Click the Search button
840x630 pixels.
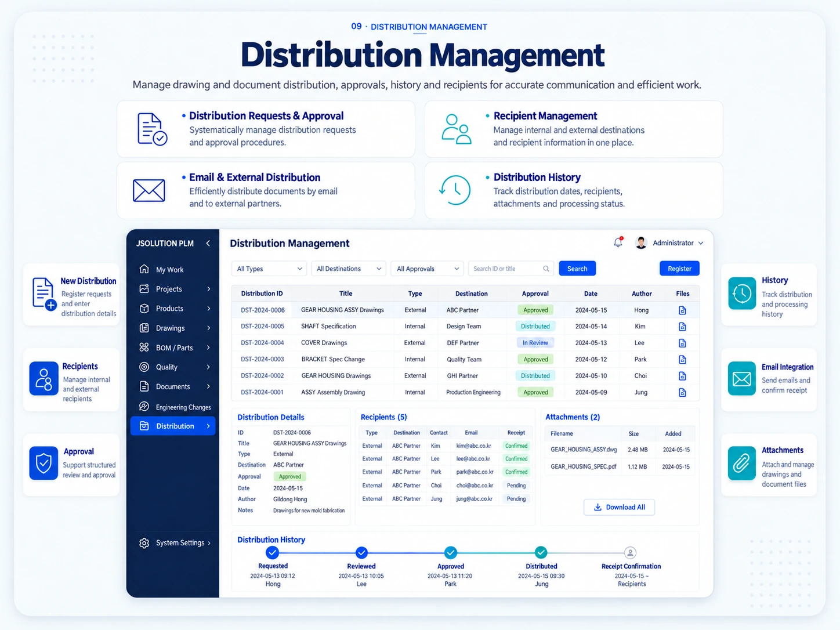[x=577, y=269]
